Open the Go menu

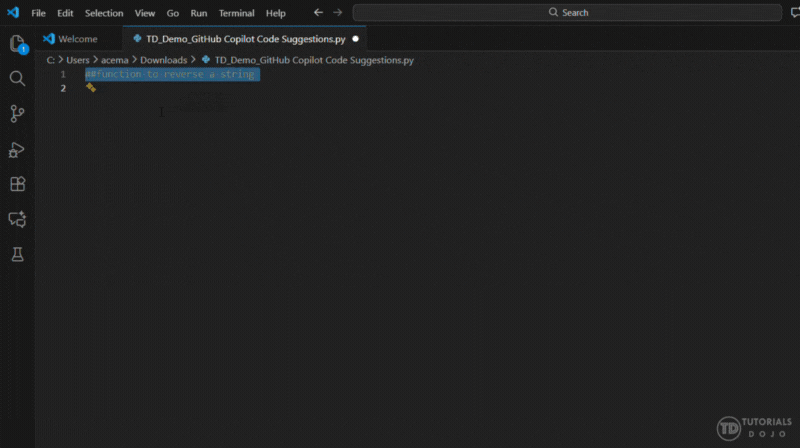point(172,13)
